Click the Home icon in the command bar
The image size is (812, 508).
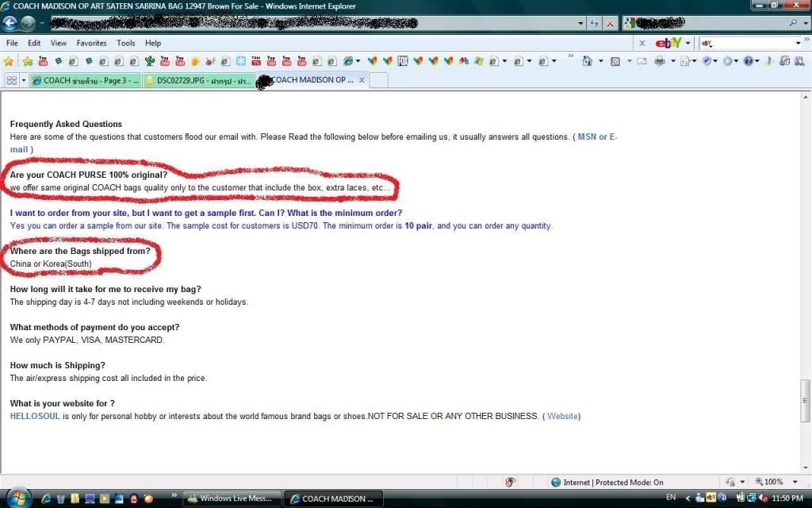tap(588, 61)
